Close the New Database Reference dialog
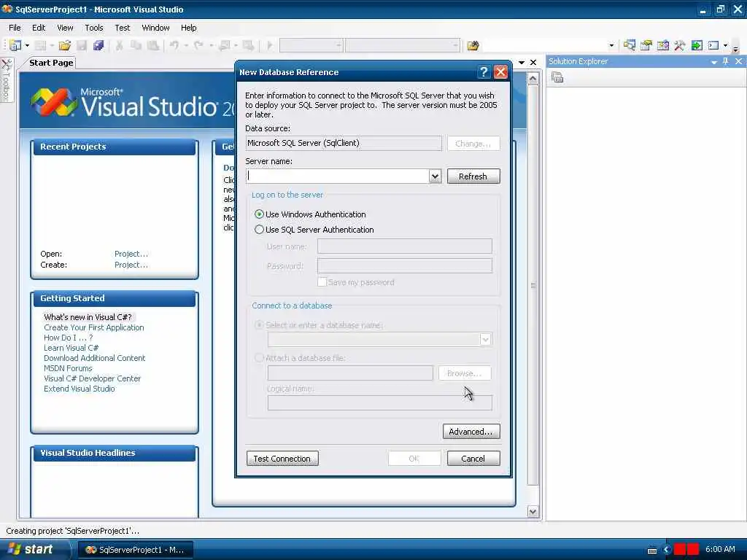 (500, 72)
